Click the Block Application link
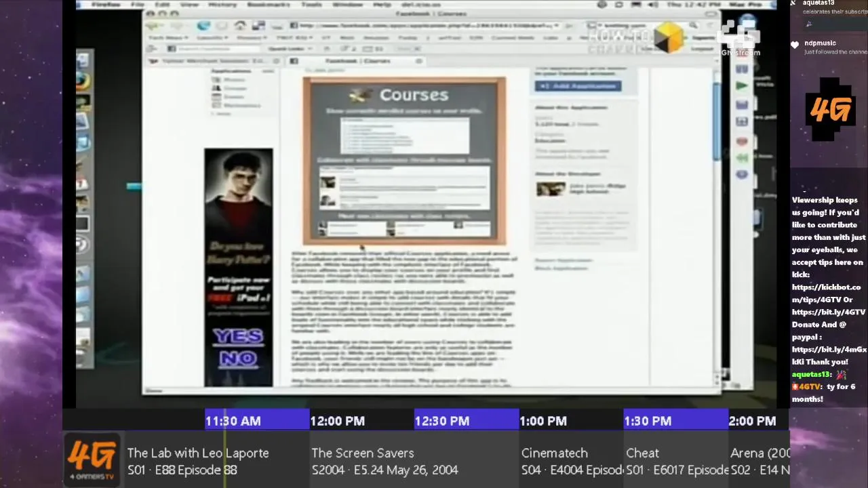The image size is (868, 488). coord(561,268)
